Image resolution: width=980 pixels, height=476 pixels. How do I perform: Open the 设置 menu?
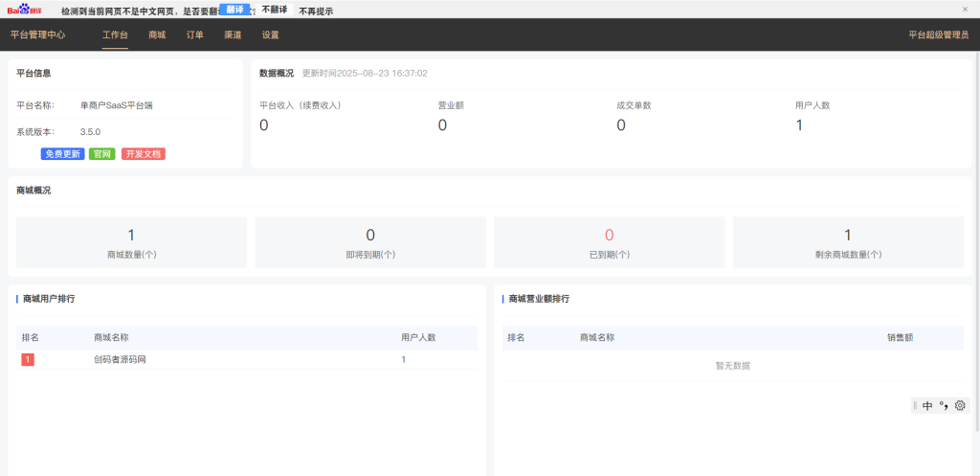point(271,34)
